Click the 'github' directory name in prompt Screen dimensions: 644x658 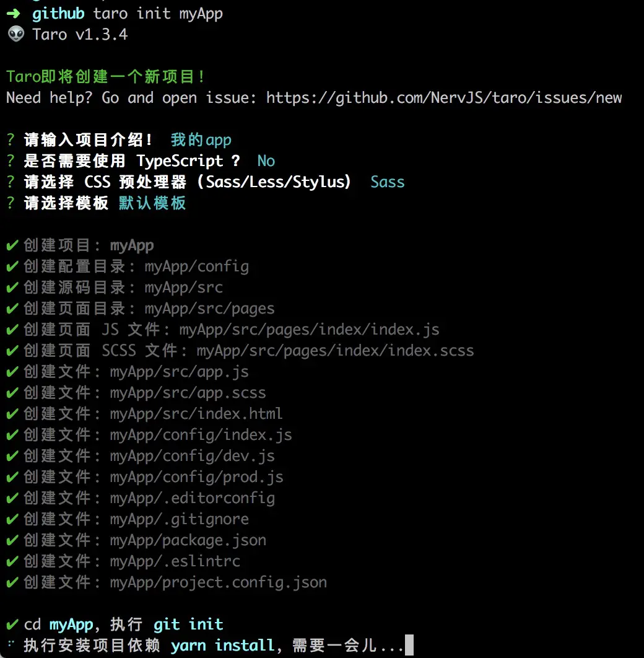point(58,14)
